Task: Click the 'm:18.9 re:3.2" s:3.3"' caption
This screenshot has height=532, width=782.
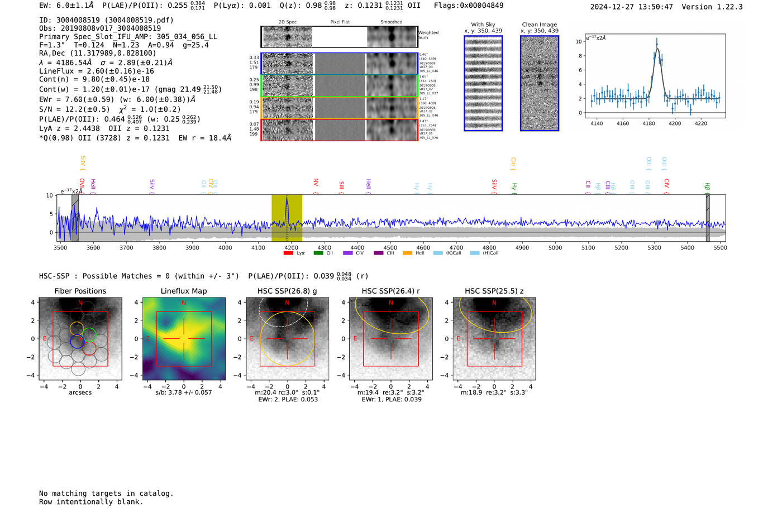Action: pyautogui.click(x=494, y=392)
